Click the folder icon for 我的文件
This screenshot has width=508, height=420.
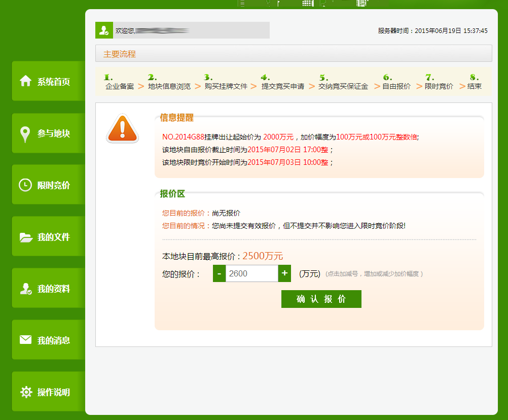point(25,237)
